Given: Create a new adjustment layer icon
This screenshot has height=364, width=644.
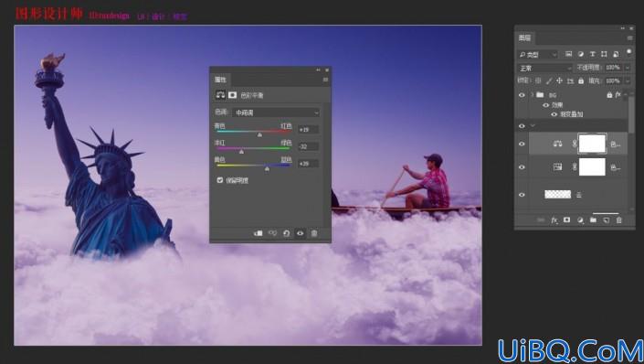Looking at the screenshot, I should (x=580, y=220).
